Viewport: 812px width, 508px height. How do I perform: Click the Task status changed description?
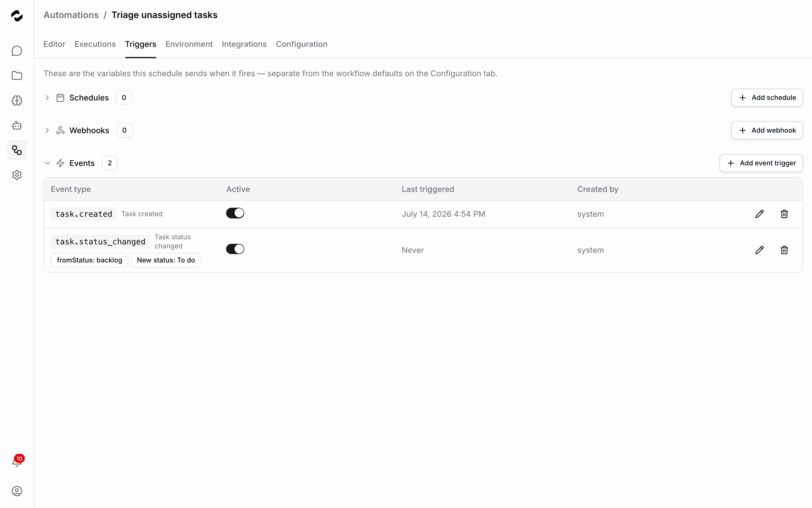[173, 242]
